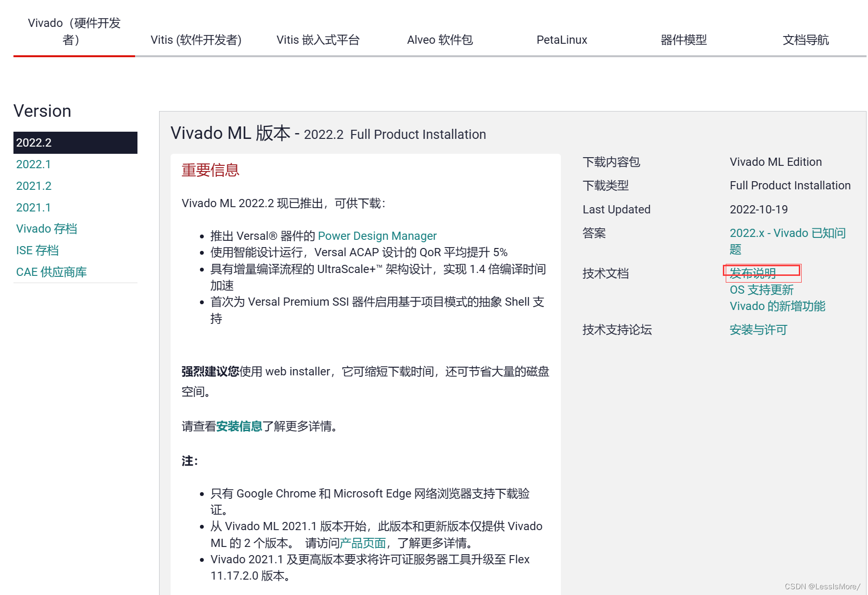The width and height of the screenshot is (868, 595).
Task: Open the Vivado（硬件开发者）tab
Action: [x=74, y=31]
